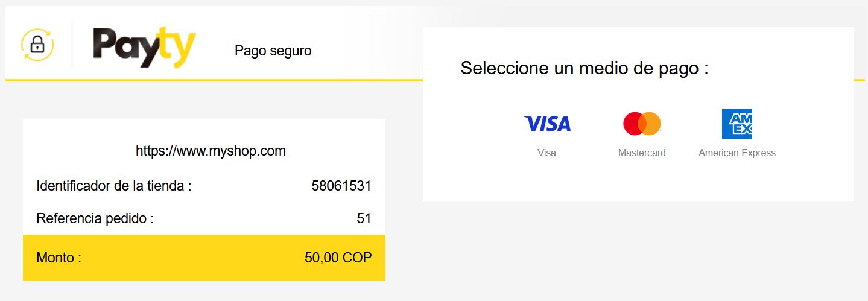Click the "American Express" text label
The image size is (868, 301).
pyautogui.click(x=737, y=153)
